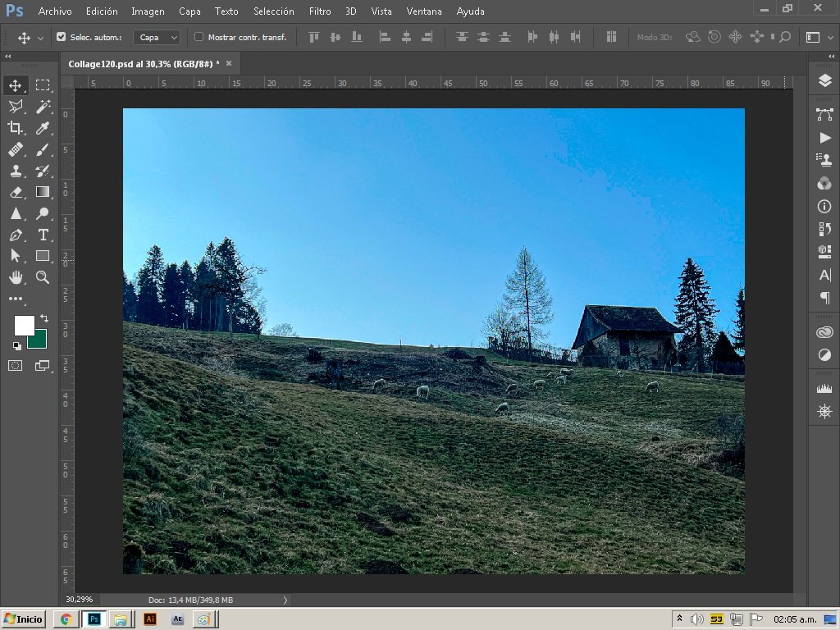Open the Ventana menu
This screenshot has height=630, width=840.
pyautogui.click(x=424, y=11)
